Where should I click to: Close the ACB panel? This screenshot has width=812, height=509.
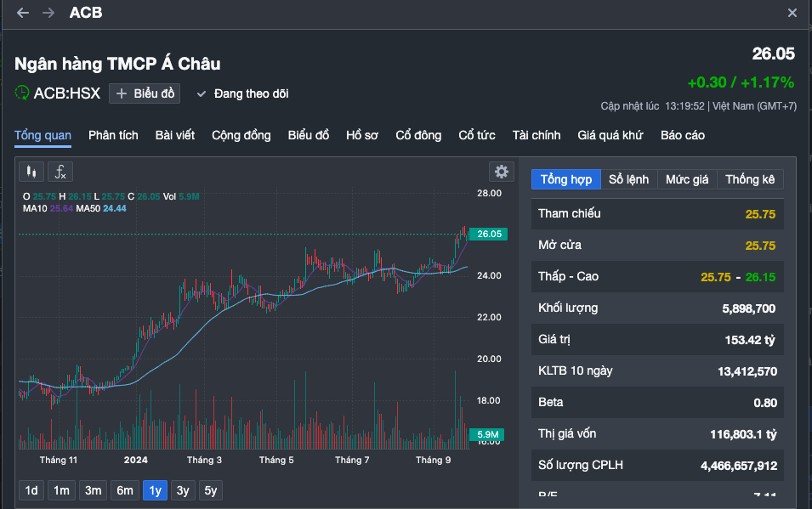[x=792, y=13]
